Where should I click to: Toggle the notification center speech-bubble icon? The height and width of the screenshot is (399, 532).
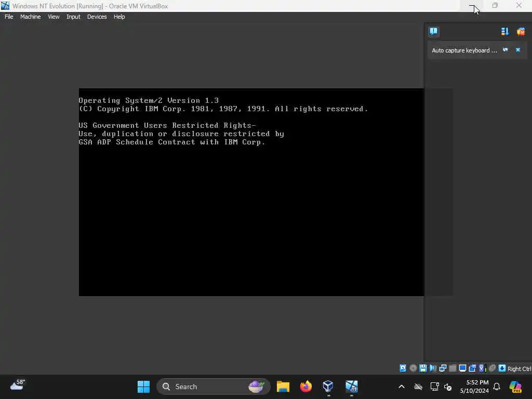pos(434,32)
